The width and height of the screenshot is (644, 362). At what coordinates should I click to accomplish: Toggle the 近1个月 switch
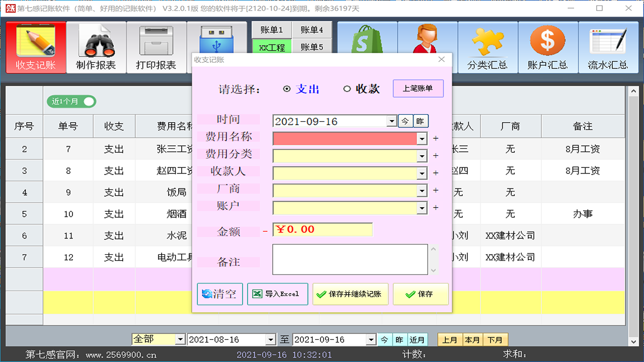click(71, 101)
